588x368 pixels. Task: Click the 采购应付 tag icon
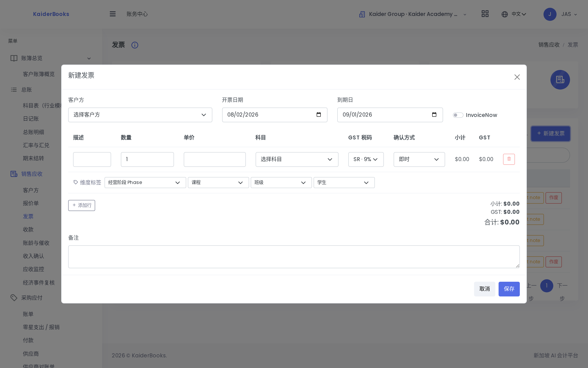point(14,298)
